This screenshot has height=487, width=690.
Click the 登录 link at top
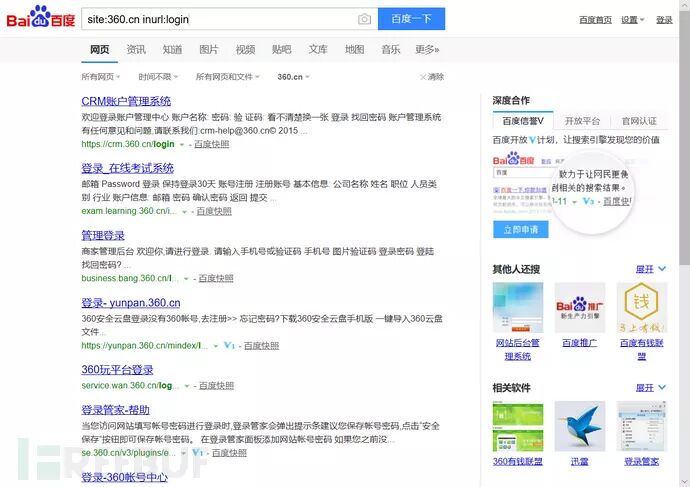[664, 20]
